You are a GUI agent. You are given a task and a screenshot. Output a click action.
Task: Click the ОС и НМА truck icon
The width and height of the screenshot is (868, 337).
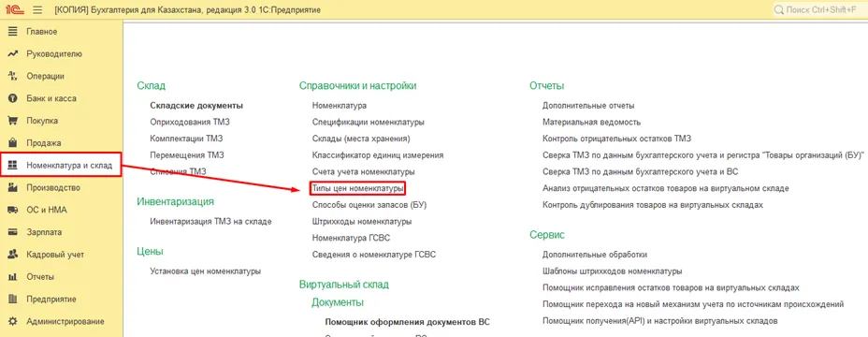pos(13,210)
